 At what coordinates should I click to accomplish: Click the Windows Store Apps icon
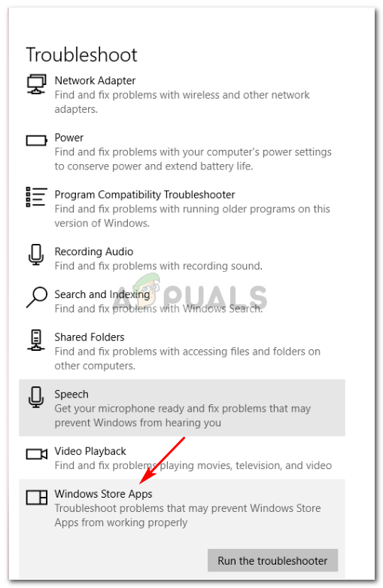coord(36,498)
